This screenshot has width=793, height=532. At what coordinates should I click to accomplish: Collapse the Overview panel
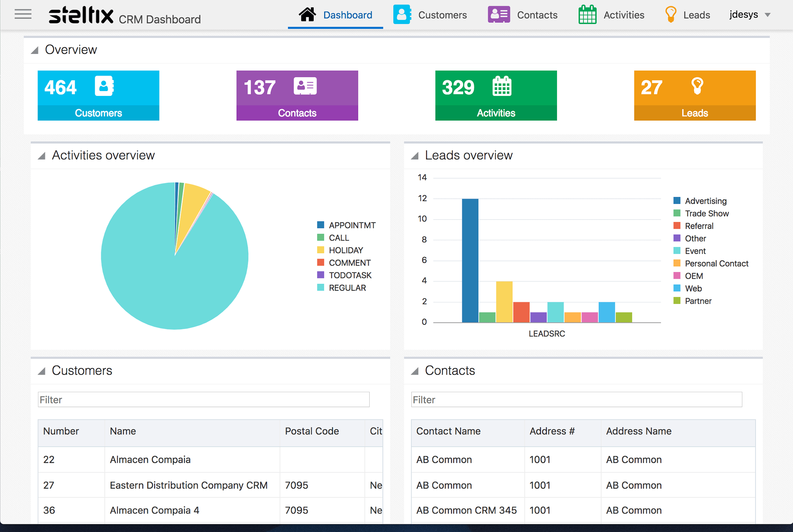point(35,50)
